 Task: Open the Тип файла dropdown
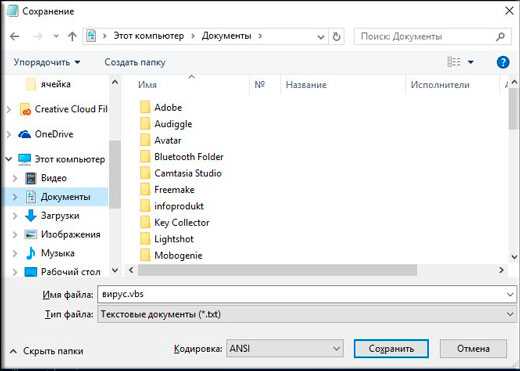[x=307, y=314]
